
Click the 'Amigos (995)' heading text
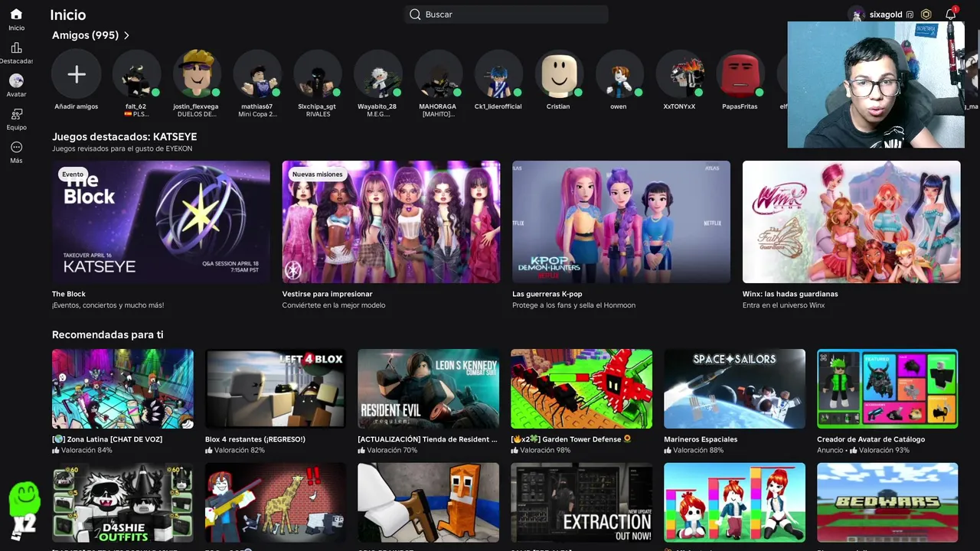click(x=85, y=35)
